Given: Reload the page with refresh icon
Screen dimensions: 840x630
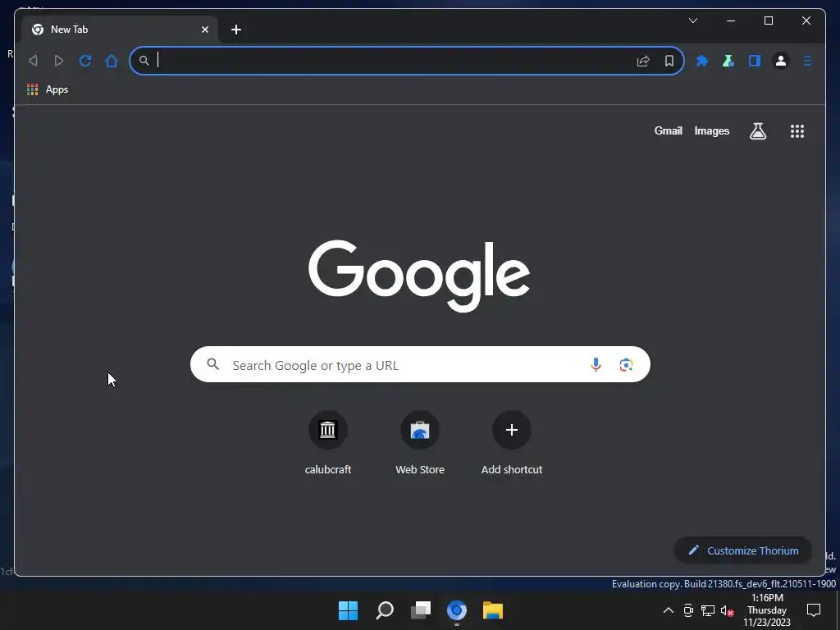Looking at the screenshot, I should click(85, 61).
